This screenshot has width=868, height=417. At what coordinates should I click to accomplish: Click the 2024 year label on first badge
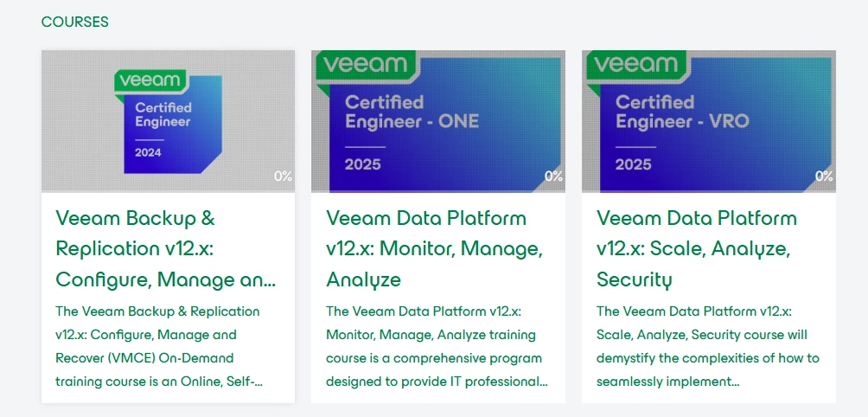click(148, 152)
